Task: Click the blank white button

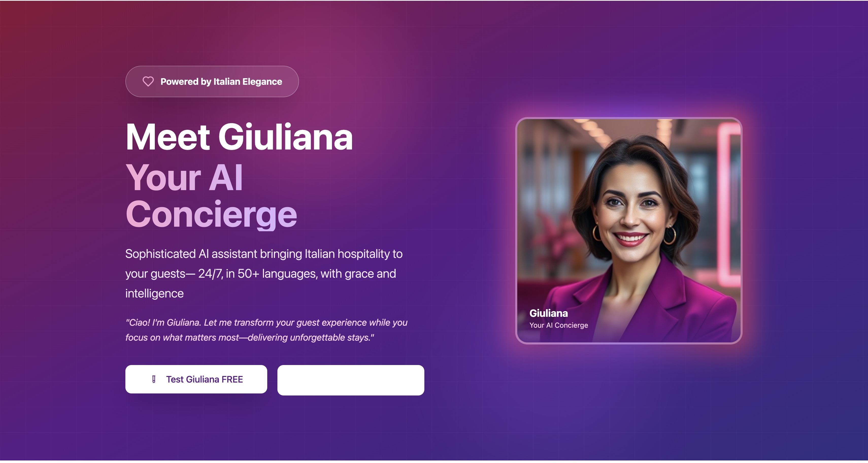Action: tap(350, 380)
